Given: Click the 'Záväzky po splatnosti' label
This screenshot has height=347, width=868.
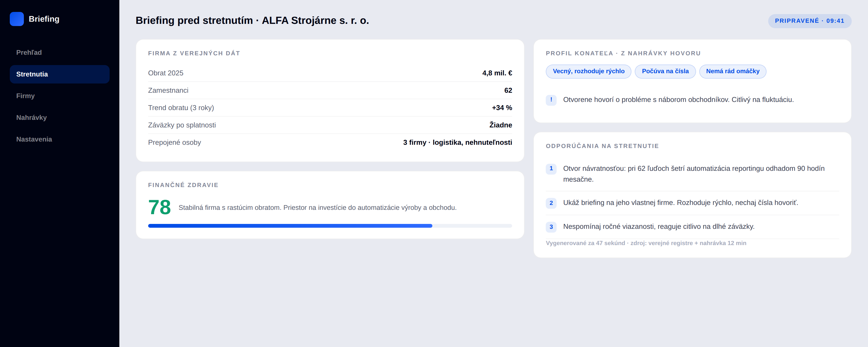Looking at the screenshot, I should [182, 125].
